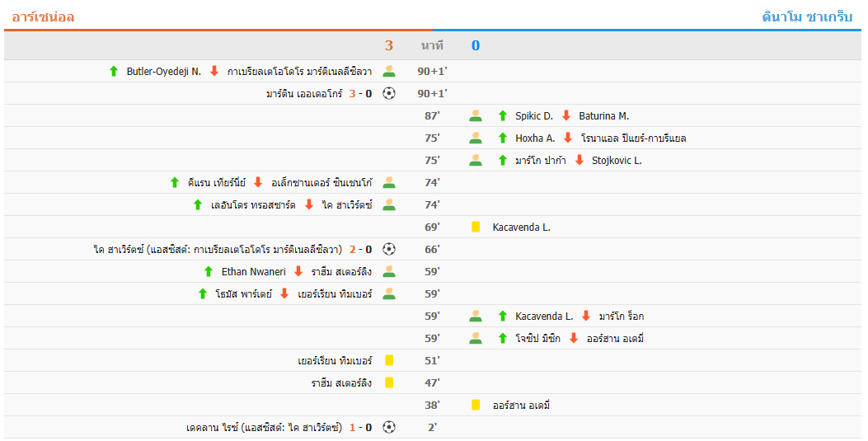Click the green up arrow beside Spikic D.
The height and width of the screenshot is (441, 868).
pos(503,115)
